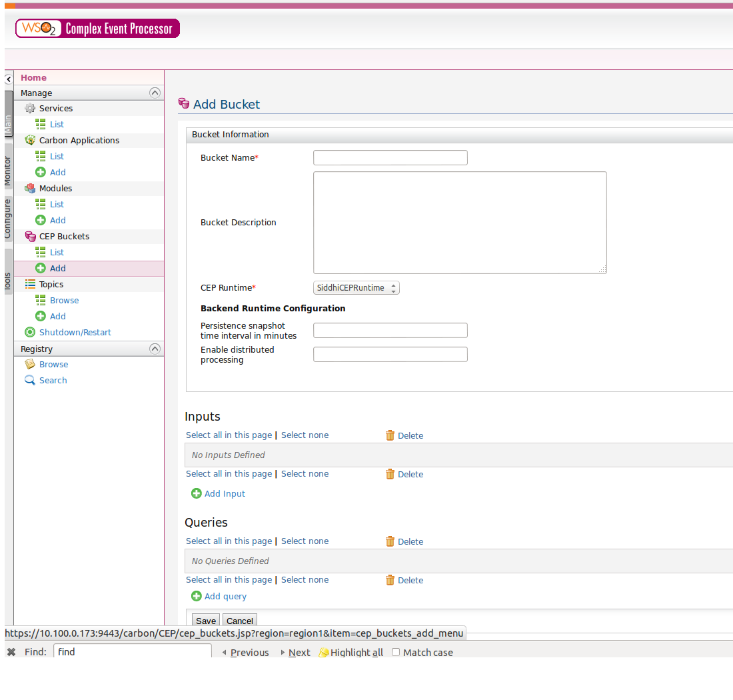Click the Shutdown/Restart icon
Viewport: 733px width, 700px height.
(x=30, y=333)
